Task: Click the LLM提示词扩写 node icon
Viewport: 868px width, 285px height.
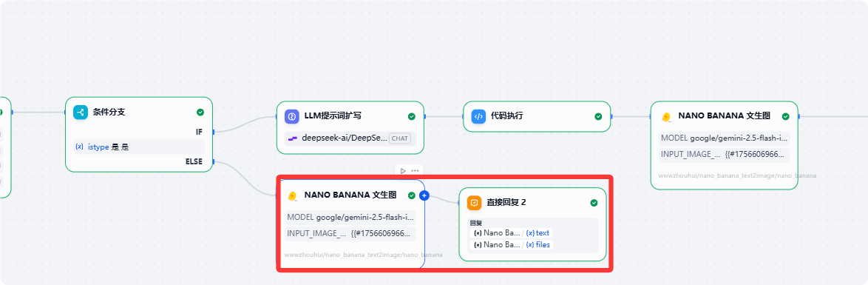Action: click(292, 116)
